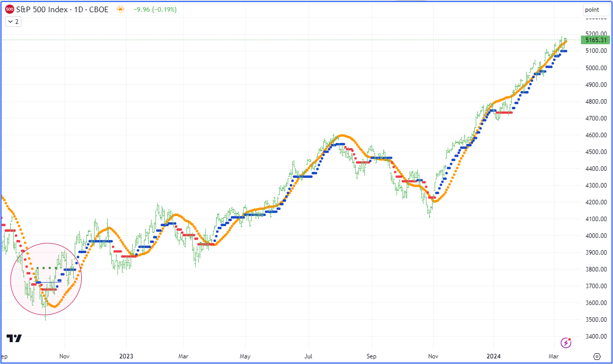
Task: Click the 2023 label on time axis
Action: [x=126, y=356]
